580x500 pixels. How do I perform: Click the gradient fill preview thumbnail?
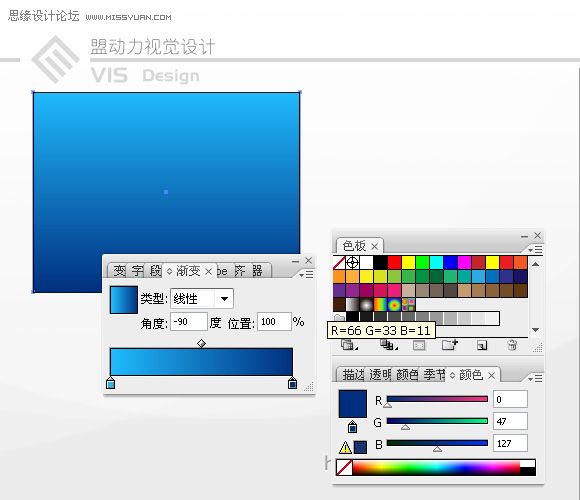click(x=124, y=300)
